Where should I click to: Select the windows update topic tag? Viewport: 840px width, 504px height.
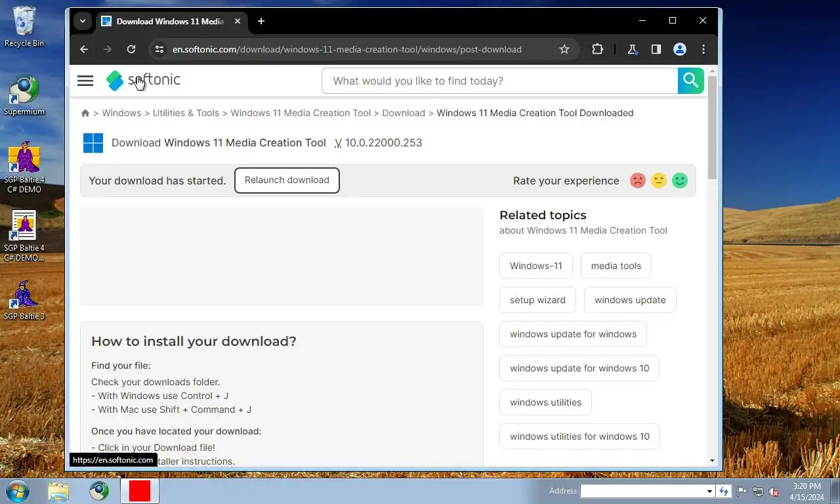[630, 300]
